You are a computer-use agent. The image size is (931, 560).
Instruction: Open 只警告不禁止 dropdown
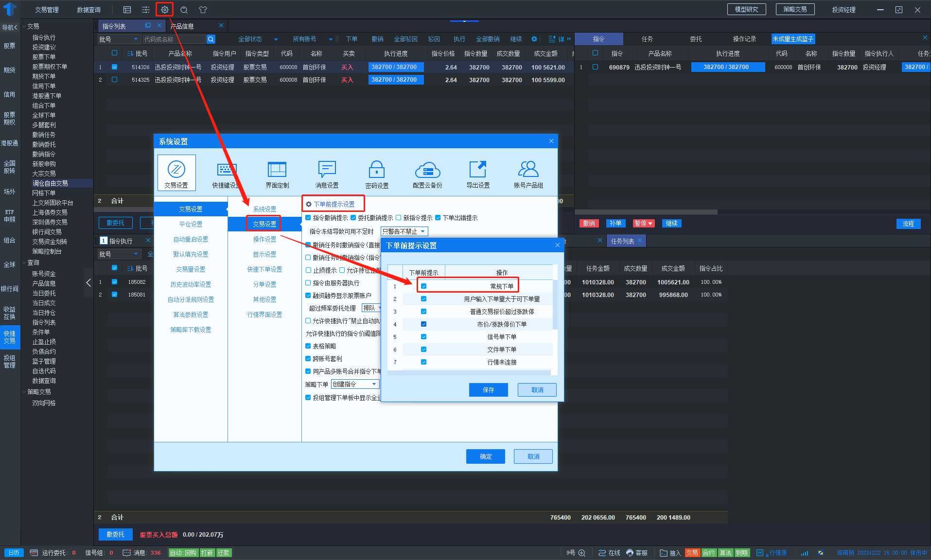404,231
